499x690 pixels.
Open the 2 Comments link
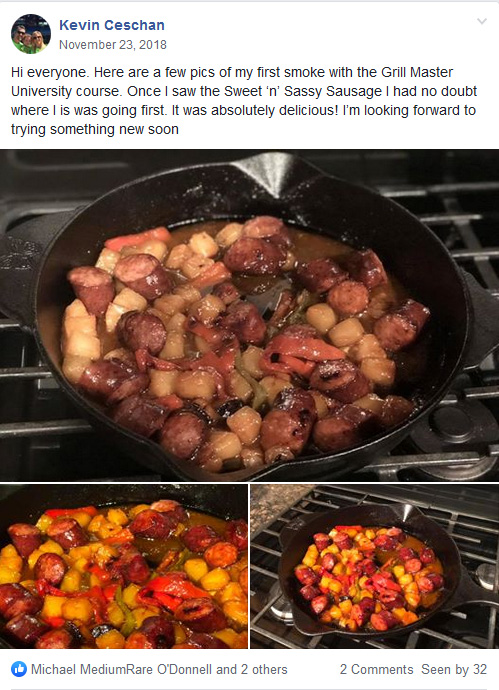[376, 669]
